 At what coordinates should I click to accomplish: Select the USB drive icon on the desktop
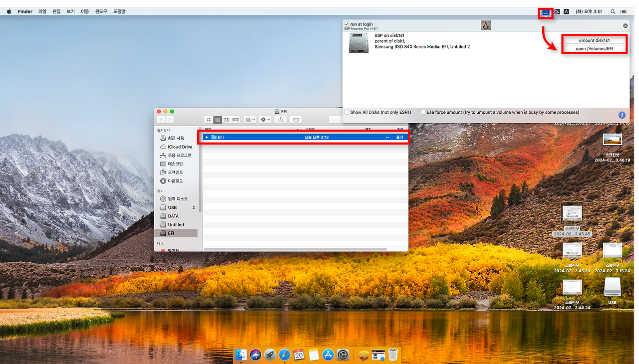coord(612,287)
